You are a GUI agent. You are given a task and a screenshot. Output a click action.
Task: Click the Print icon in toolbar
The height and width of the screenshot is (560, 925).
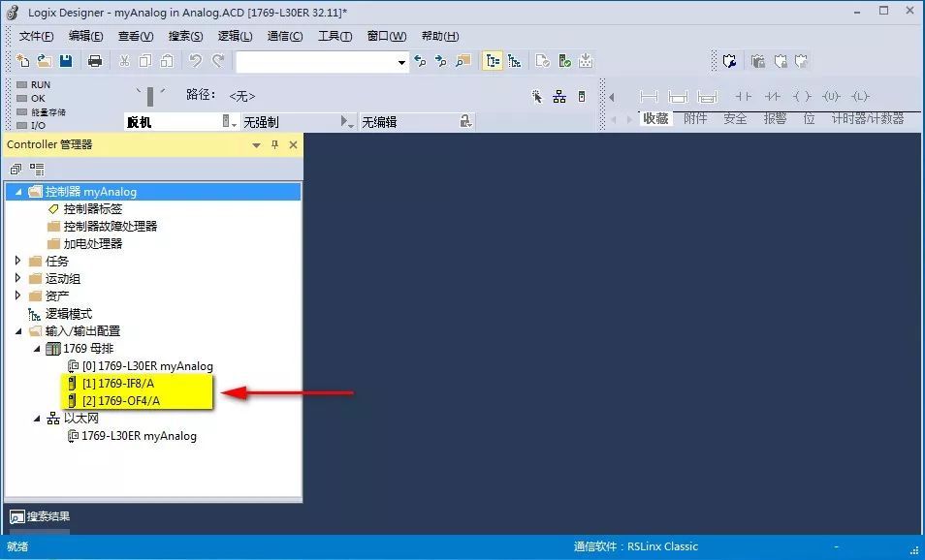point(95,61)
